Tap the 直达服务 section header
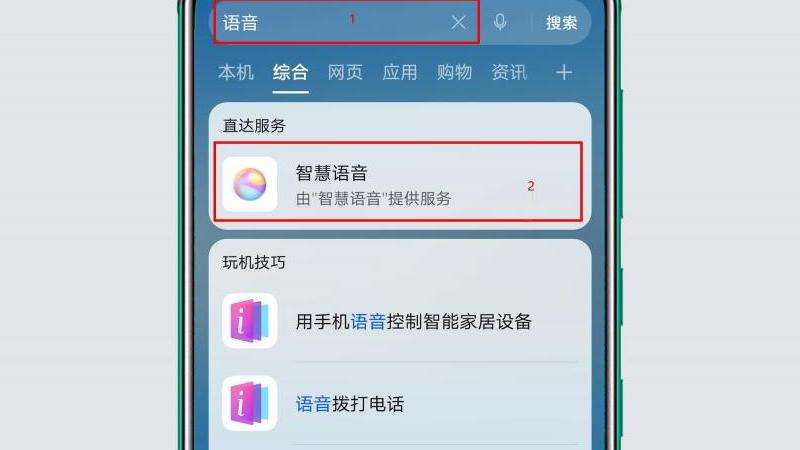800x450 pixels. click(x=254, y=126)
